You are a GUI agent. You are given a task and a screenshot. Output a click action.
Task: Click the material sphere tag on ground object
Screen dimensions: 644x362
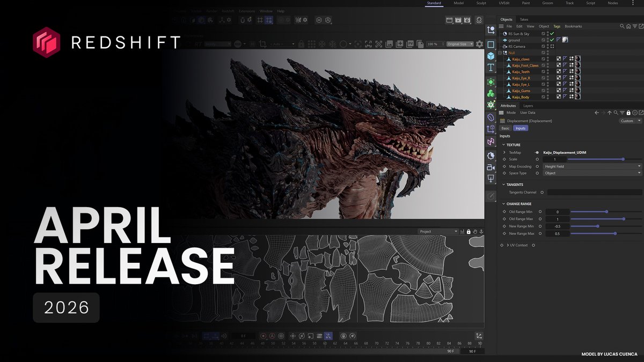coord(565,40)
